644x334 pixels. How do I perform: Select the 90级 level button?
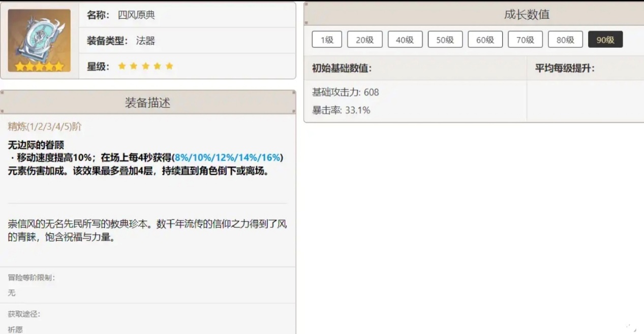605,40
